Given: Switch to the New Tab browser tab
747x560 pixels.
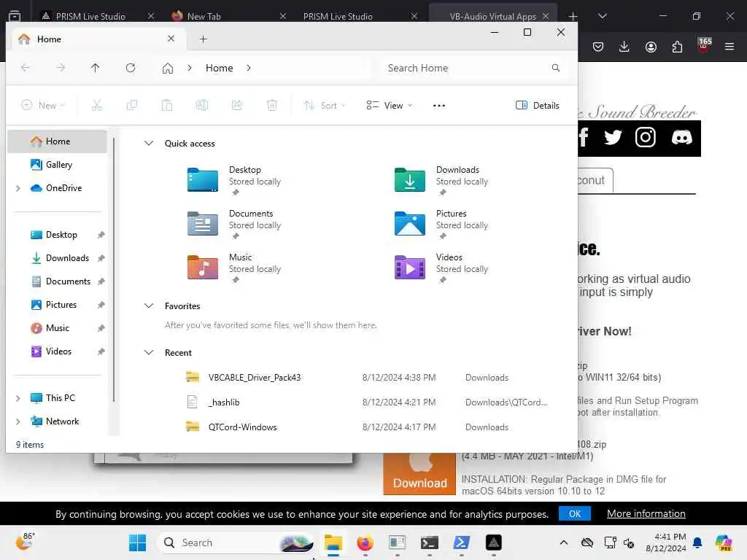Looking at the screenshot, I should [229, 16].
